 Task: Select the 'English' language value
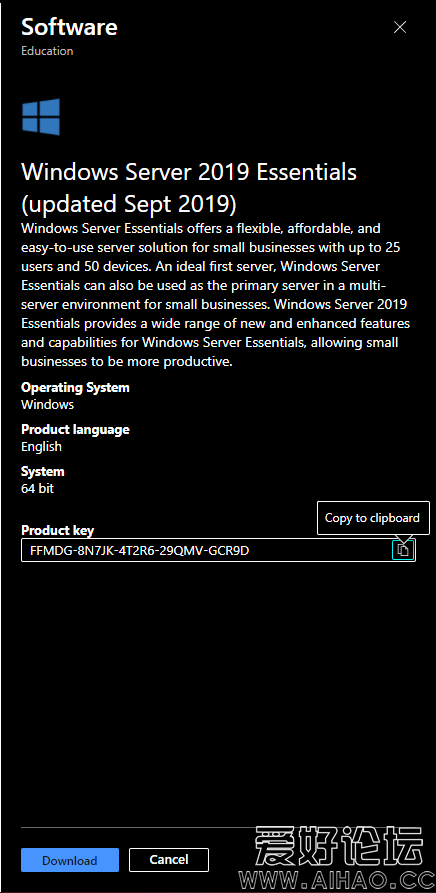click(42, 446)
